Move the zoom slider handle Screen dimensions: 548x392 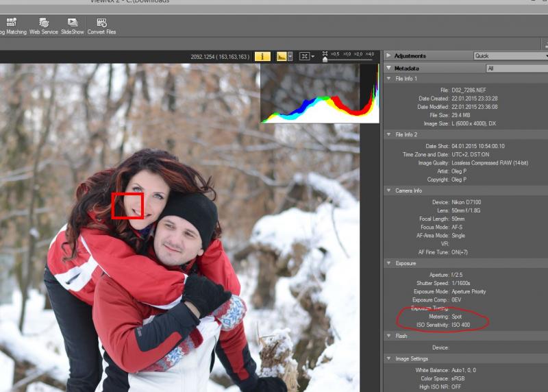pyautogui.click(x=325, y=60)
